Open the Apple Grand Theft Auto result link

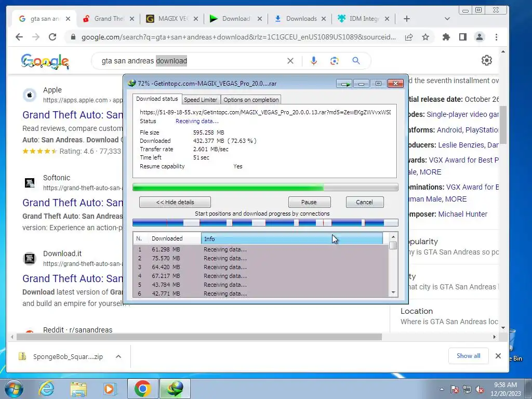click(x=73, y=115)
